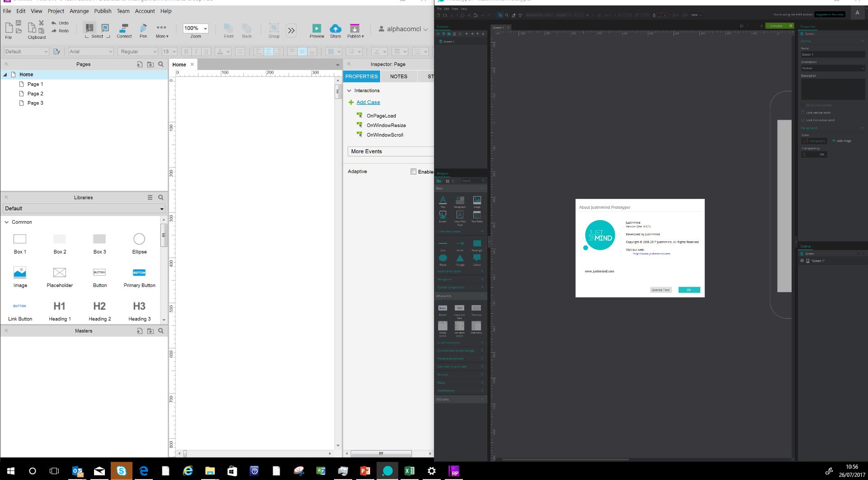Collapse the Home page tree node
The width and height of the screenshot is (868, 480).
click(5, 75)
